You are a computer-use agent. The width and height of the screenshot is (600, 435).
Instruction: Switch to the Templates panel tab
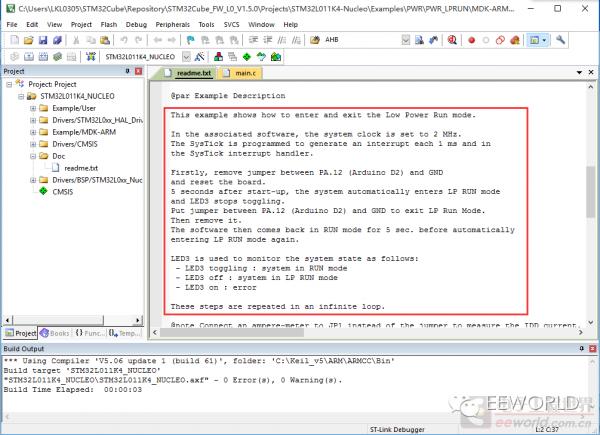[x=125, y=333]
